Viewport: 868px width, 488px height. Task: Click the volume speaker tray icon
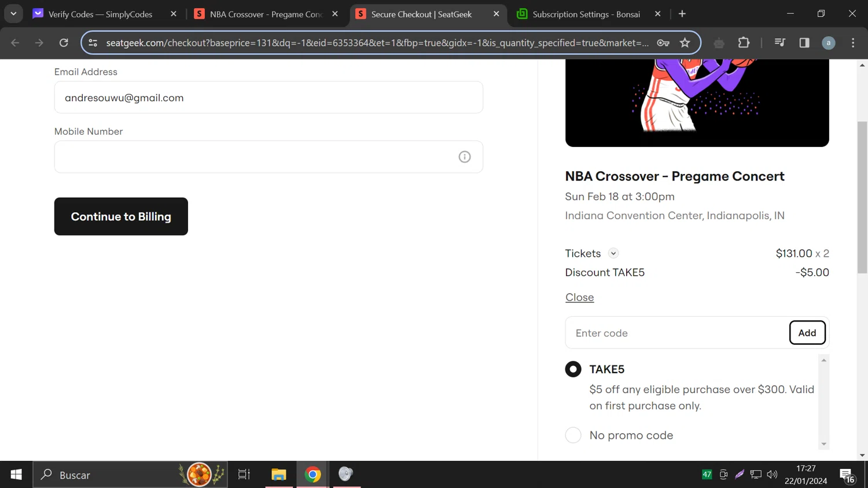coord(772,475)
